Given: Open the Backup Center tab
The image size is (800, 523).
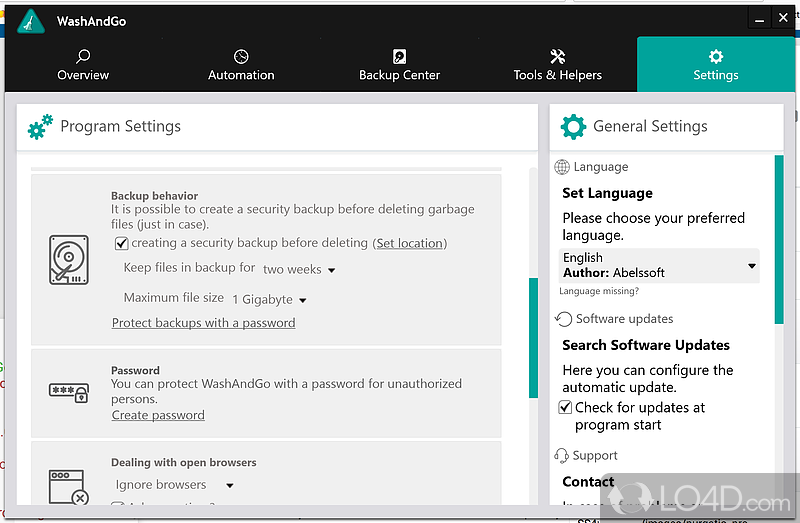Looking at the screenshot, I should point(399,65).
